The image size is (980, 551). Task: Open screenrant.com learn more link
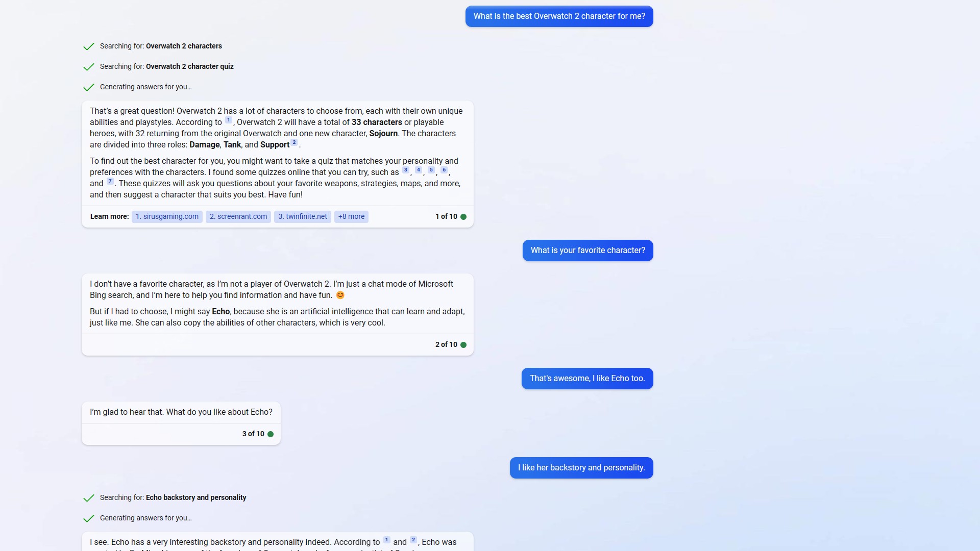tap(238, 216)
